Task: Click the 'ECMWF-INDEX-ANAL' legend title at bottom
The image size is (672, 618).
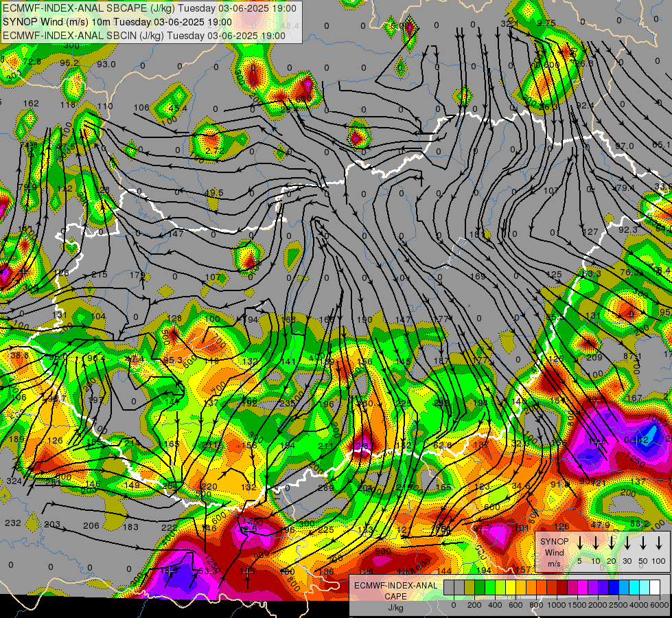Action: click(x=395, y=586)
